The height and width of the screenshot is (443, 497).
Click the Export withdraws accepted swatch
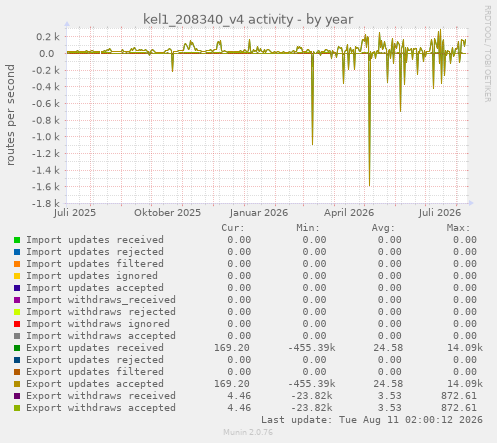17,408
